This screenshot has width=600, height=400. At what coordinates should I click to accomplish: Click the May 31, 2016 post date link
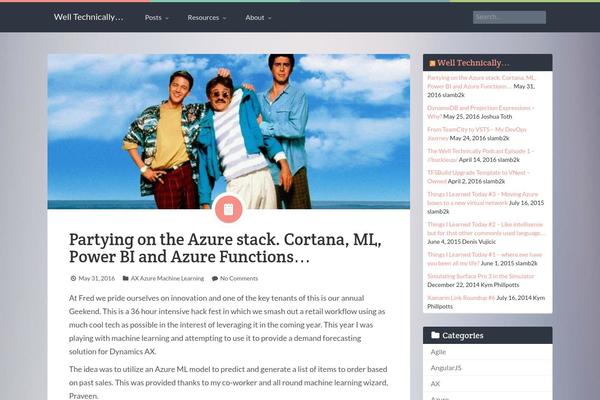pos(96,278)
